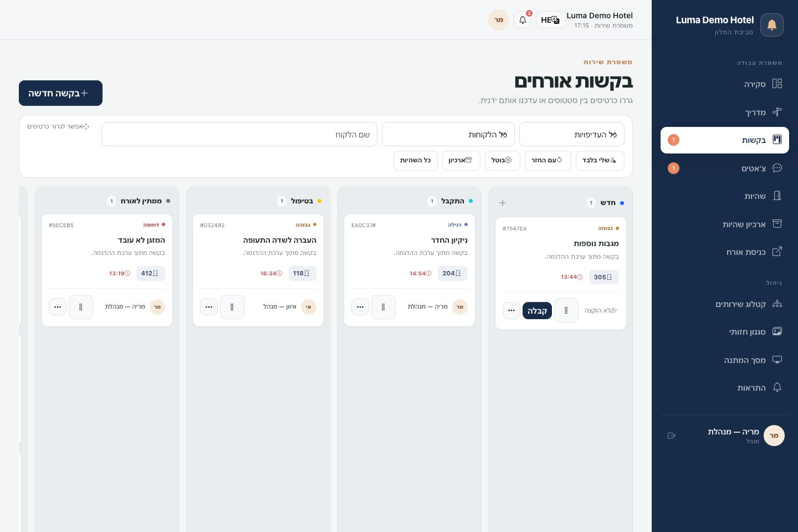This screenshot has height=532, width=798.
Task: Grab drag handle on המזגן לא עובד card
Action: click(x=81, y=307)
